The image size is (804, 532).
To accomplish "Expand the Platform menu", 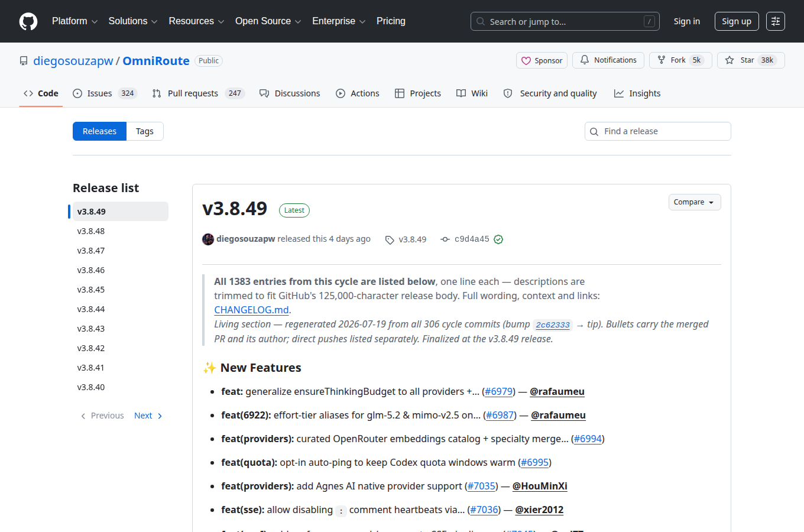I will [75, 21].
